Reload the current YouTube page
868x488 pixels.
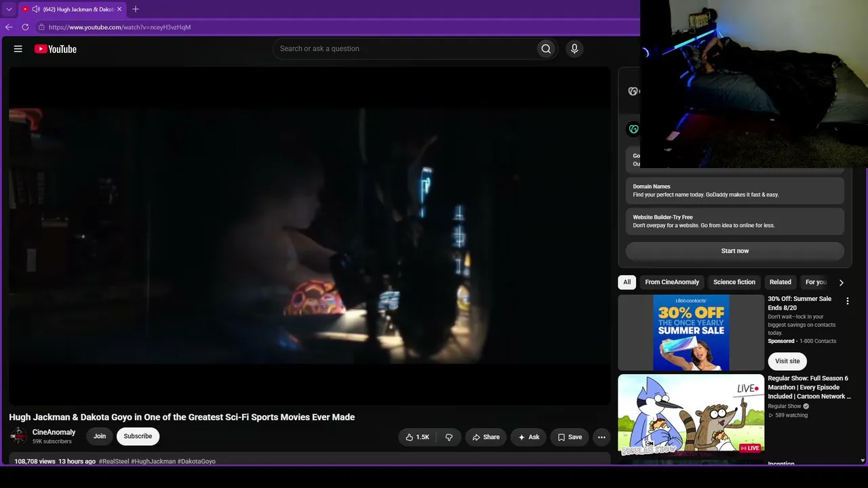coord(25,27)
